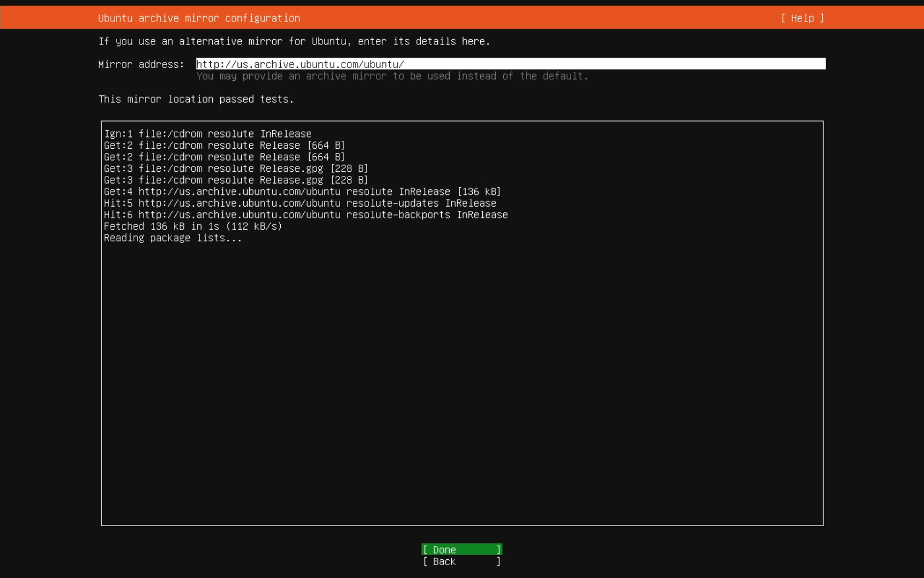Image resolution: width=924 pixels, height=578 pixels.
Task: Select the 'Reading package lists...' log line
Action: (172, 238)
